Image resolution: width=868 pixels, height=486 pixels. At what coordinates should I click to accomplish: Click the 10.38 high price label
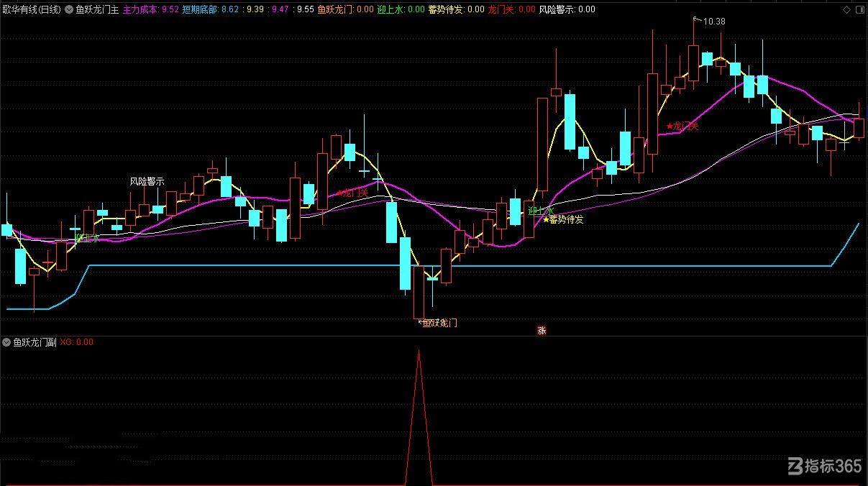click(714, 22)
